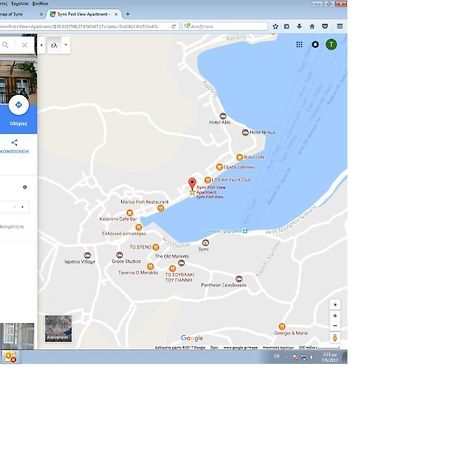Click the ferry terminal marker
450x450 pixels.
point(245,231)
